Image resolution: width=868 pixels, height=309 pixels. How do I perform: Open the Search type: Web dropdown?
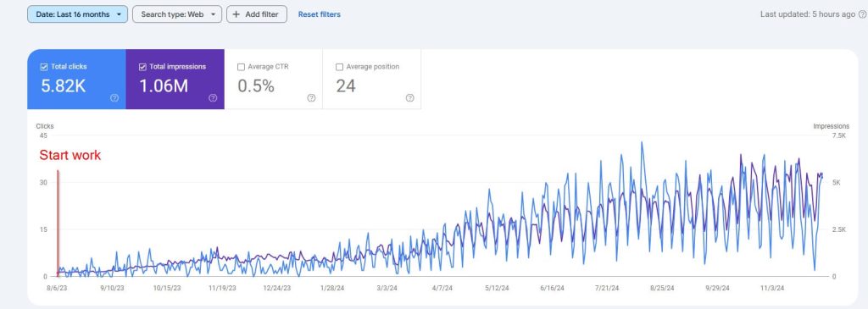[177, 14]
